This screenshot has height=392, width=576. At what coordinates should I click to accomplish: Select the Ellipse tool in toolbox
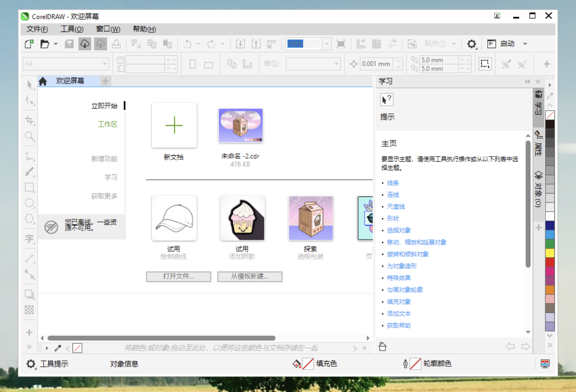[30, 203]
